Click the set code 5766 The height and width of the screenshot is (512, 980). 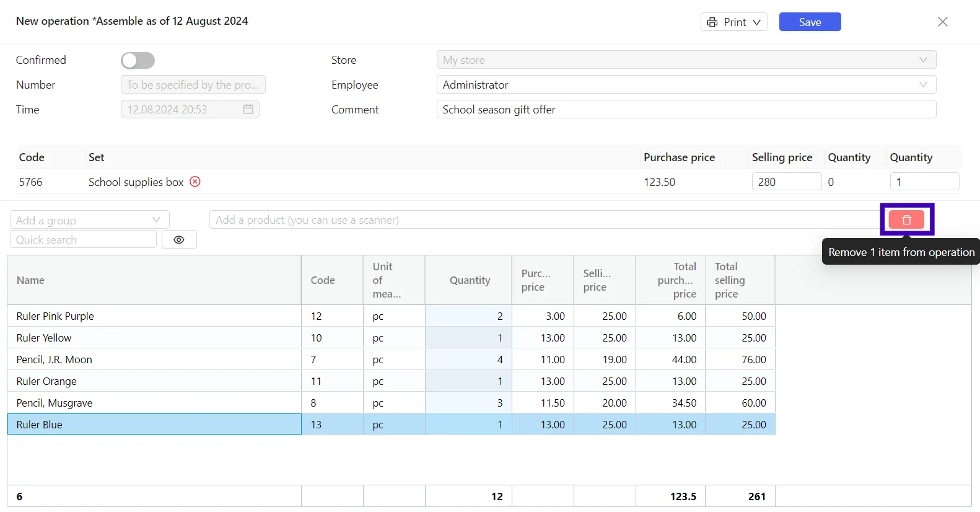[31, 182]
